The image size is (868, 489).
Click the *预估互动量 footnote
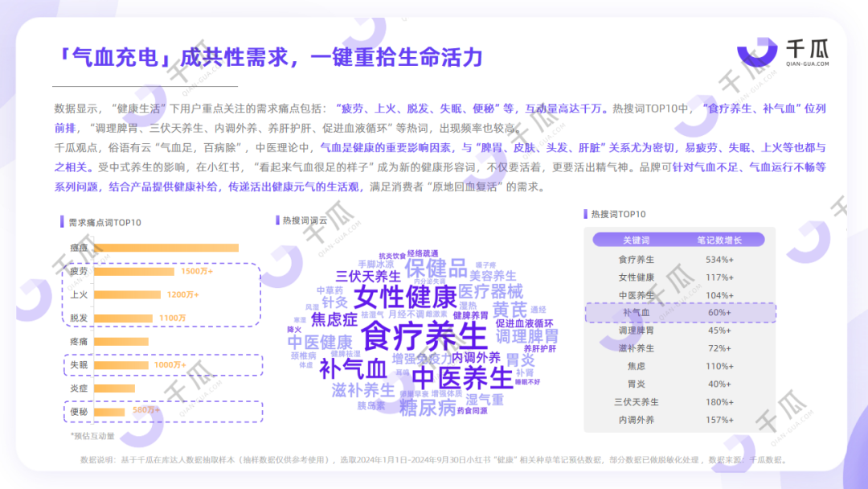pyautogui.click(x=92, y=436)
